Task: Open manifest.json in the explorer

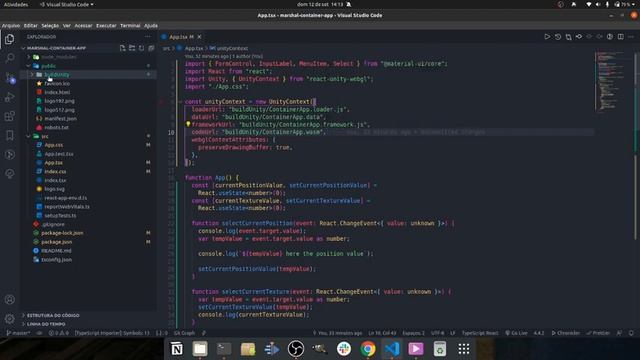Action: (x=60, y=118)
